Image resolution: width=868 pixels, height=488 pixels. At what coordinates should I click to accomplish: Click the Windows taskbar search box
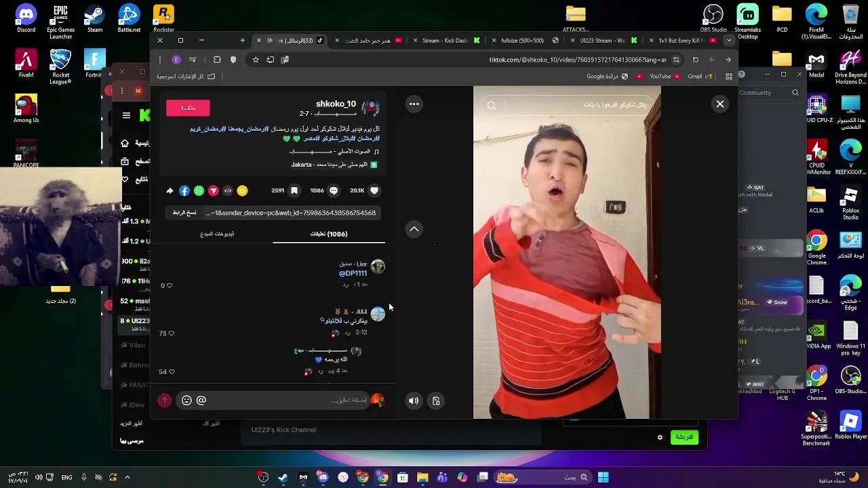coord(542,477)
